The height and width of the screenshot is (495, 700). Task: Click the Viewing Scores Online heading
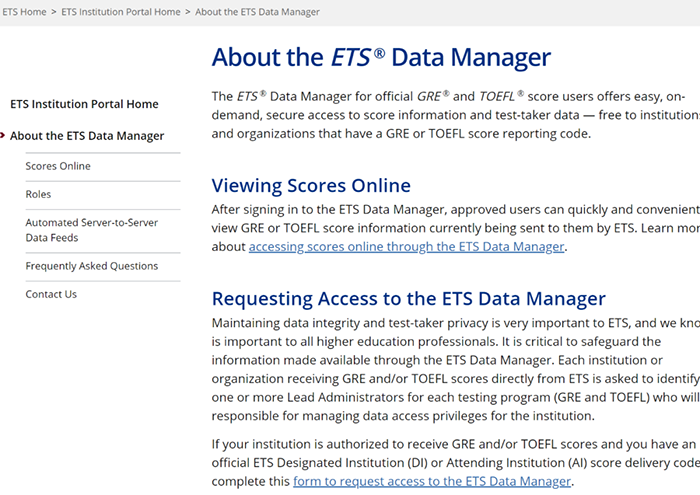(x=311, y=185)
